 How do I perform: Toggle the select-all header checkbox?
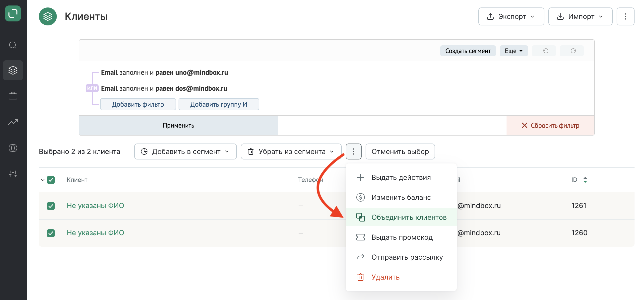tap(51, 180)
